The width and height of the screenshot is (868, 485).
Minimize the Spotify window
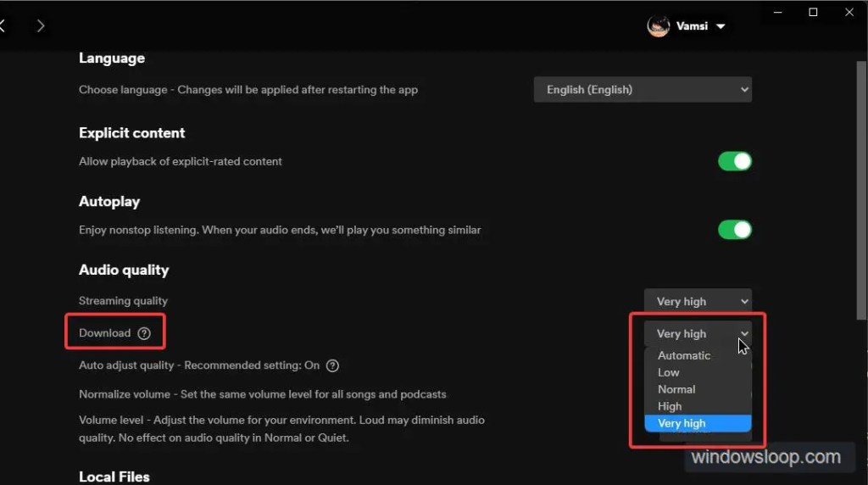pyautogui.click(x=778, y=12)
